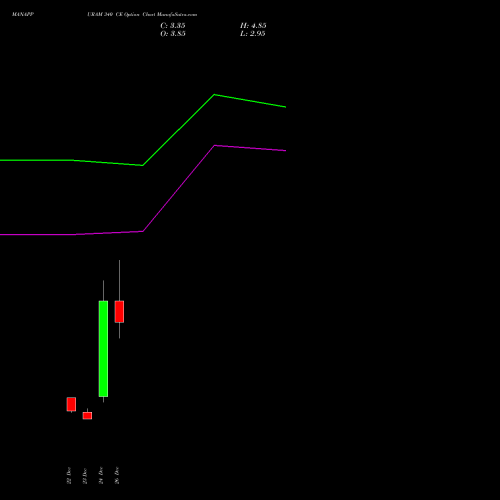
Task: Click the small red candlestick above 23 Dec
Action: pos(87,416)
